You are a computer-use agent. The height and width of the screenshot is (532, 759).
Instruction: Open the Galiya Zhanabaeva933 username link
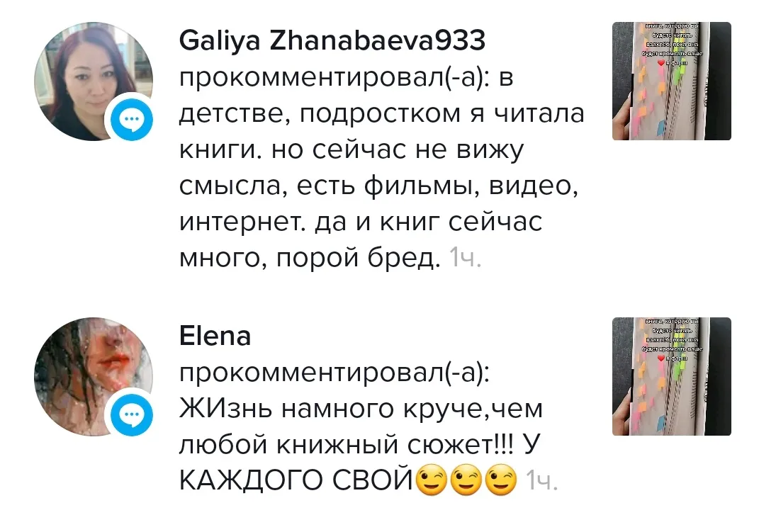pos(332,40)
